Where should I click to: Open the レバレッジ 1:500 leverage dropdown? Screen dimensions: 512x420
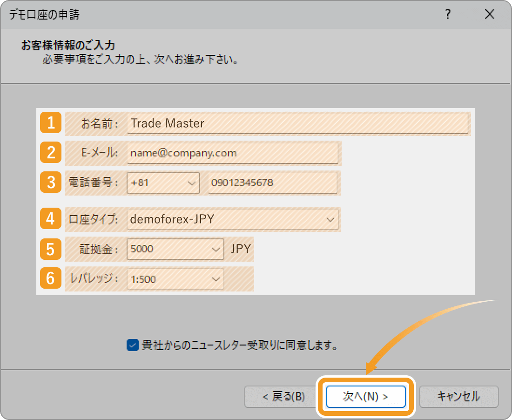pos(175,279)
